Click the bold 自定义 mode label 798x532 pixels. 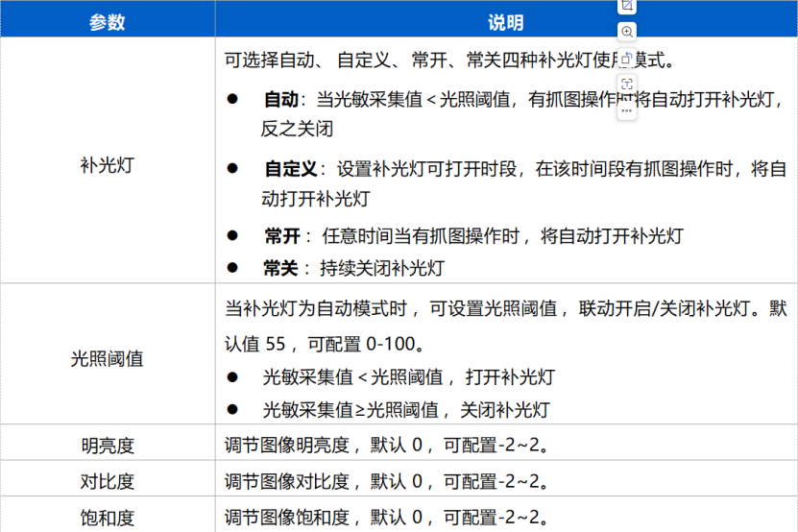coord(290,169)
